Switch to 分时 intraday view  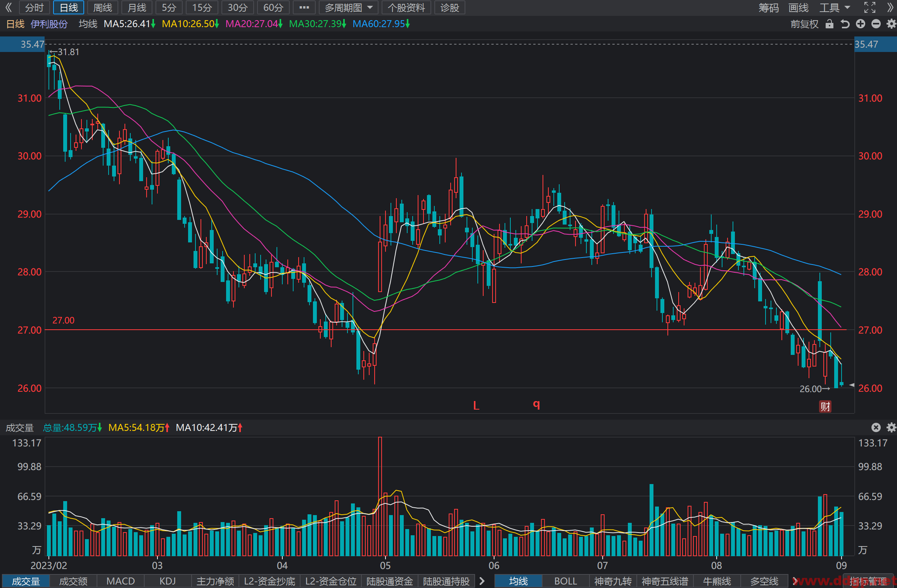tap(35, 7)
